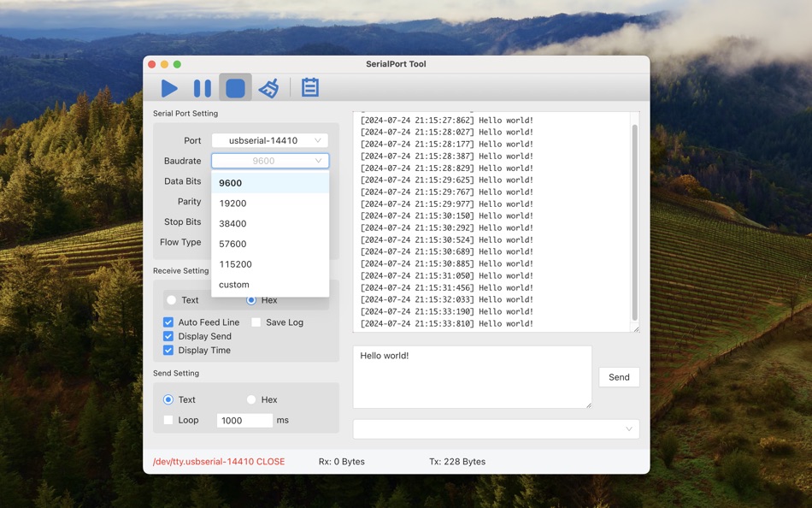Image resolution: width=812 pixels, height=508 pixels.
Task: Open the clipboard log icon
Action: pyautogui.click(x=309, y=86)
